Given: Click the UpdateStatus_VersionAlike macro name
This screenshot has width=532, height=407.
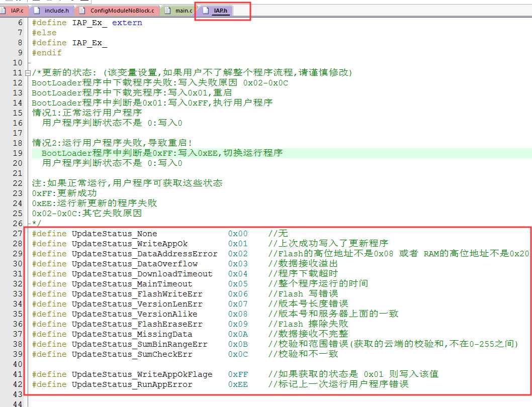Looking at the screenshot, I should pos(135,314).
